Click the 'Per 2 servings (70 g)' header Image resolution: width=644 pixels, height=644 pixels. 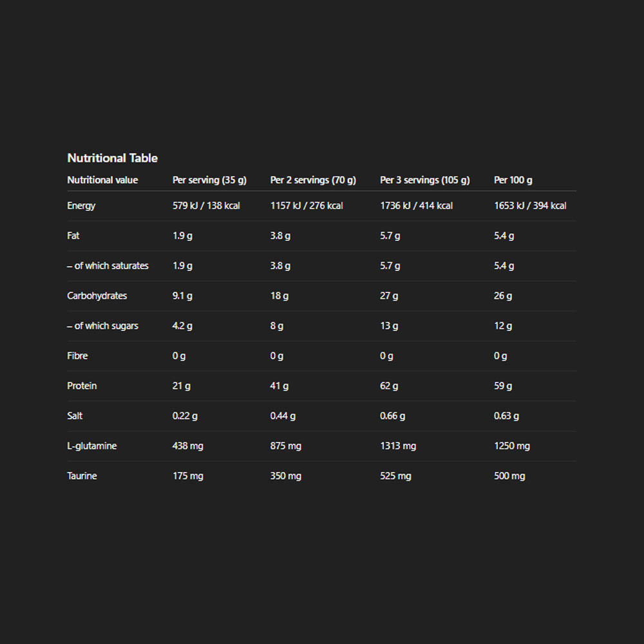point(313,180)
